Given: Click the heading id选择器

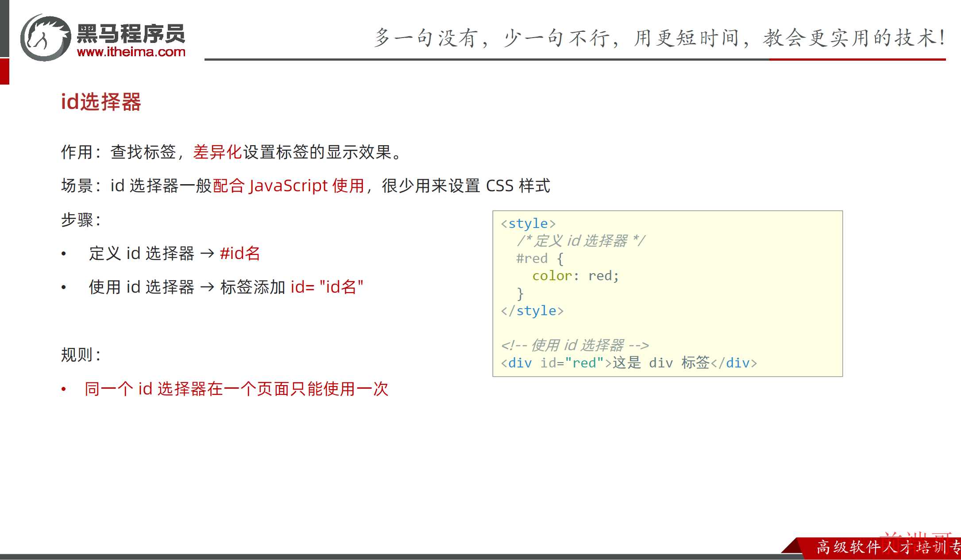Looking at the screenshot, I should tap(101, 102).
